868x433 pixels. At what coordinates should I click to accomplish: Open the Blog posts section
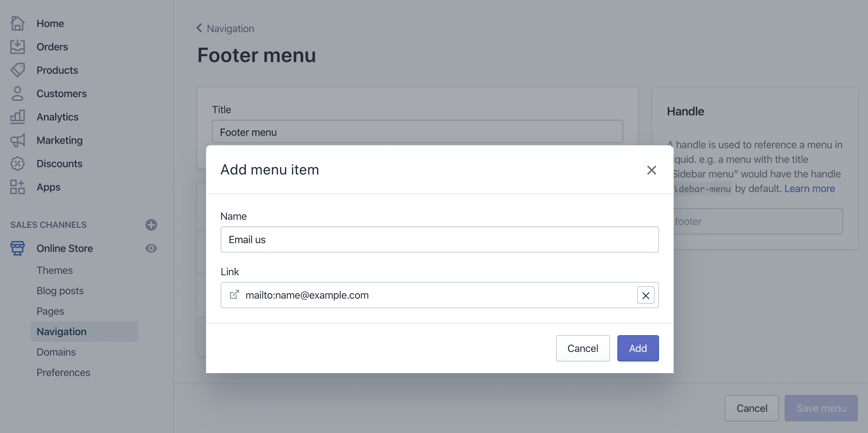[x=60, y=291]
